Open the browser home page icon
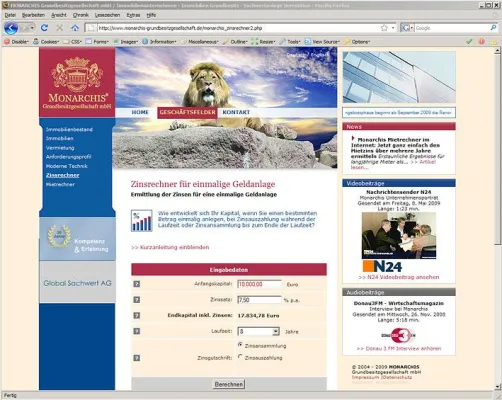The height and width of the screenshot is (400, 502). 75,28
